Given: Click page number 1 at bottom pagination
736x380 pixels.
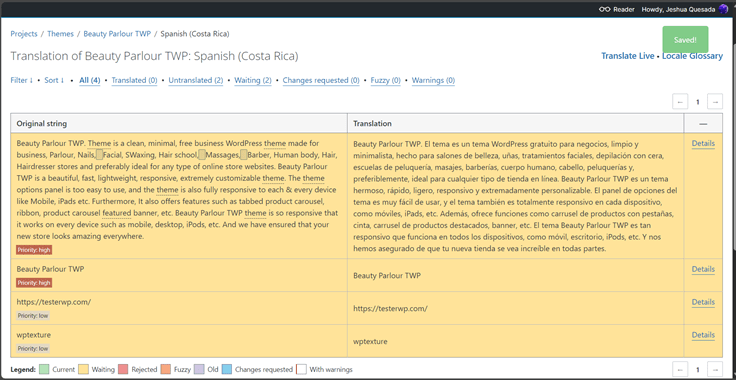Looking at the screenshot, I should pyautogui.click(x=698, y=369).
